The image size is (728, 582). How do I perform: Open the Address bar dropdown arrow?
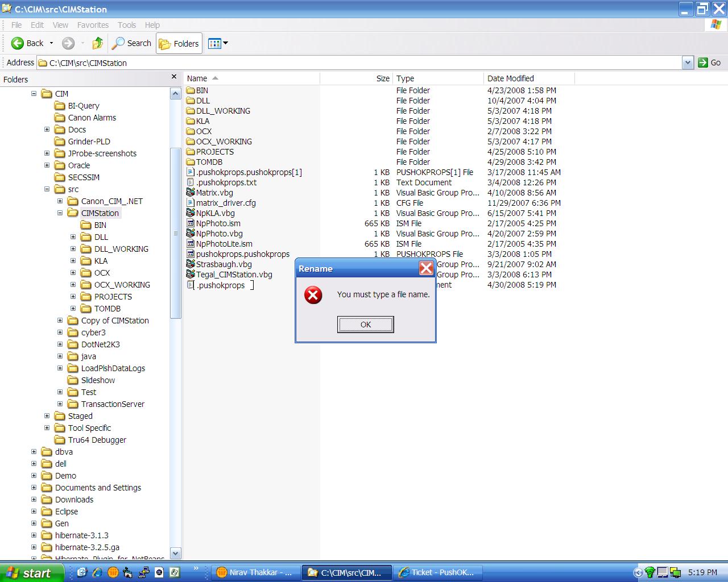688,63
